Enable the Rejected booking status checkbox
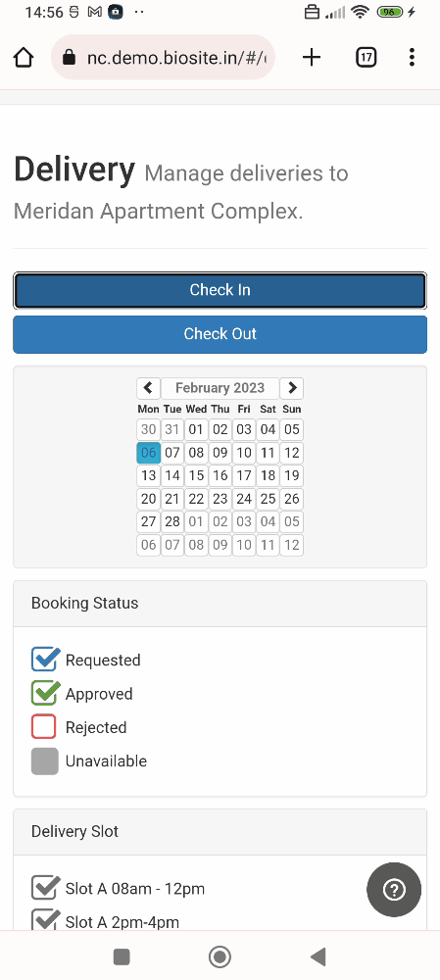The image size is (440, 980). click(44, 727)
